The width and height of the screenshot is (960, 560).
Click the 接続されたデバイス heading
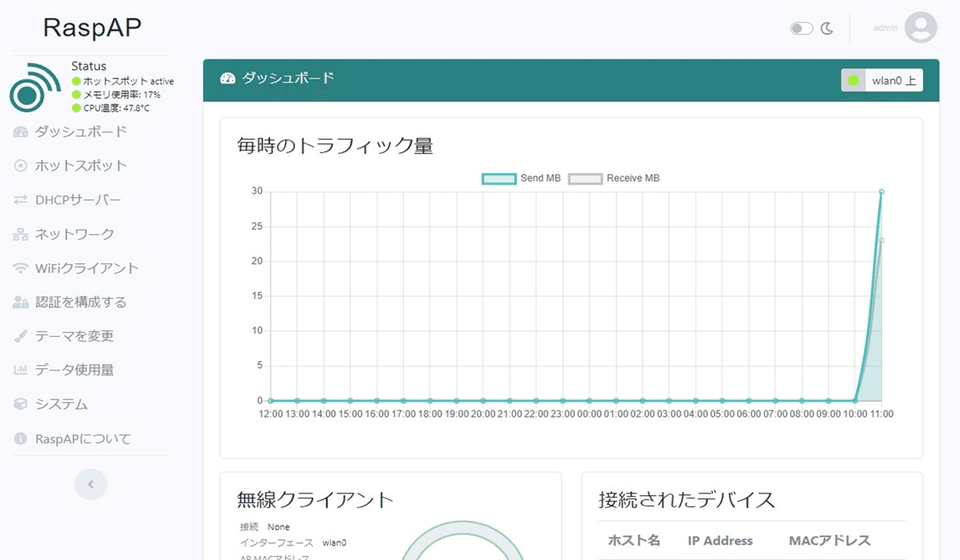pos(687,500)
